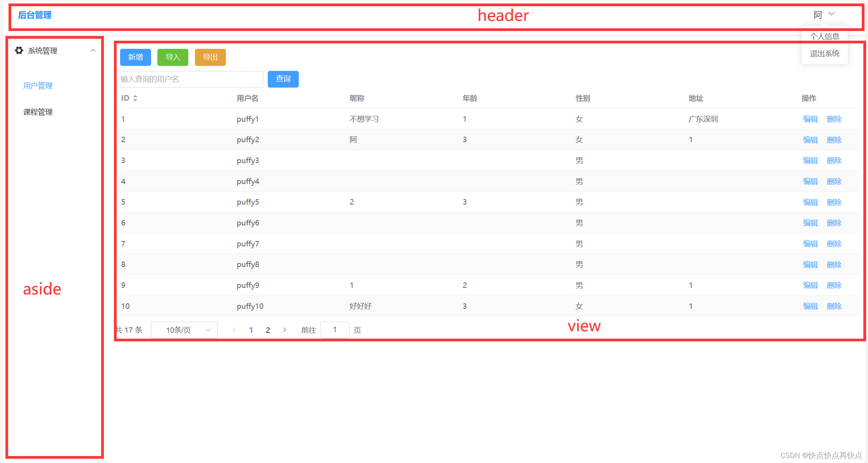Click the orange 导出 button
This screenshot has width=868, height=463.
(x=210, y=57)
